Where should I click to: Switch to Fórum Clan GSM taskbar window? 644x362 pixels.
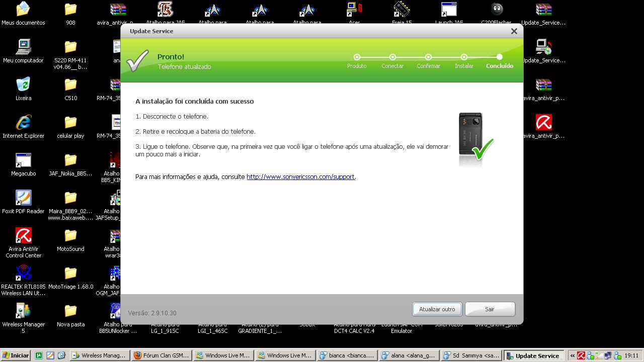pyautogui.click(x=161, y=355)
